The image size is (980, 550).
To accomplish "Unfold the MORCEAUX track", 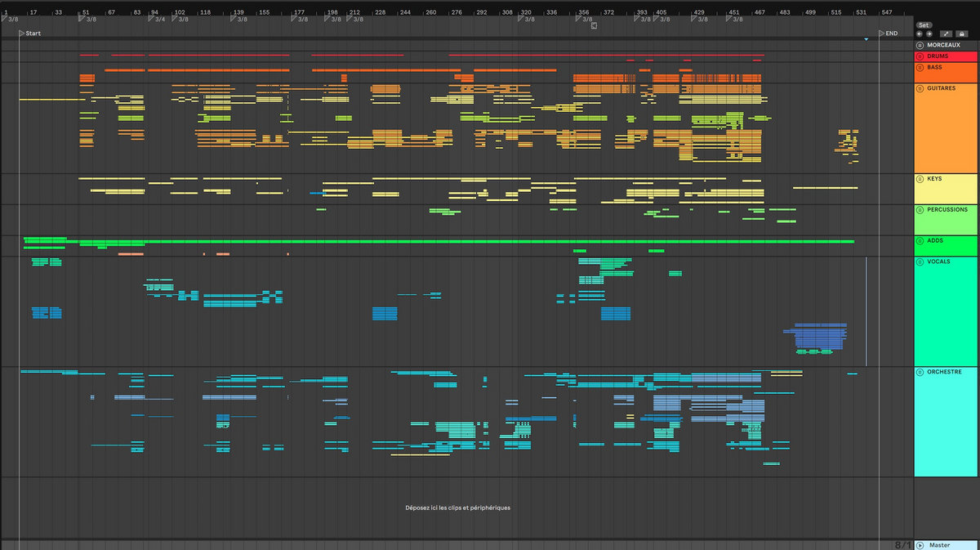I will [x=920, y=45].
